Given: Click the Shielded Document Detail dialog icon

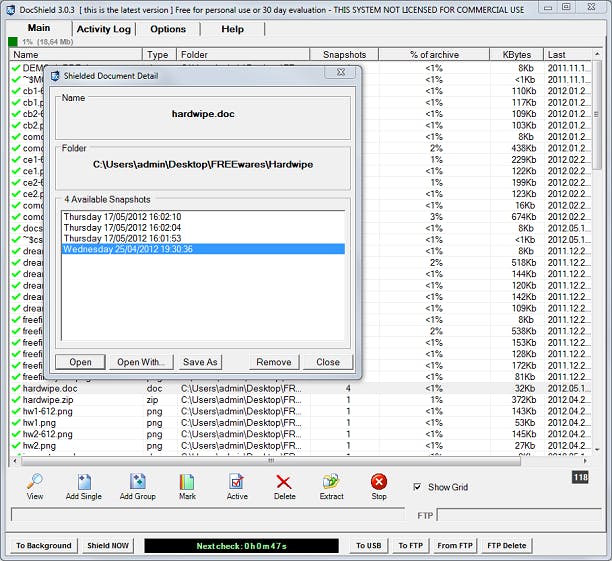Looking at the screenshot, I should (x=55, y=76).
